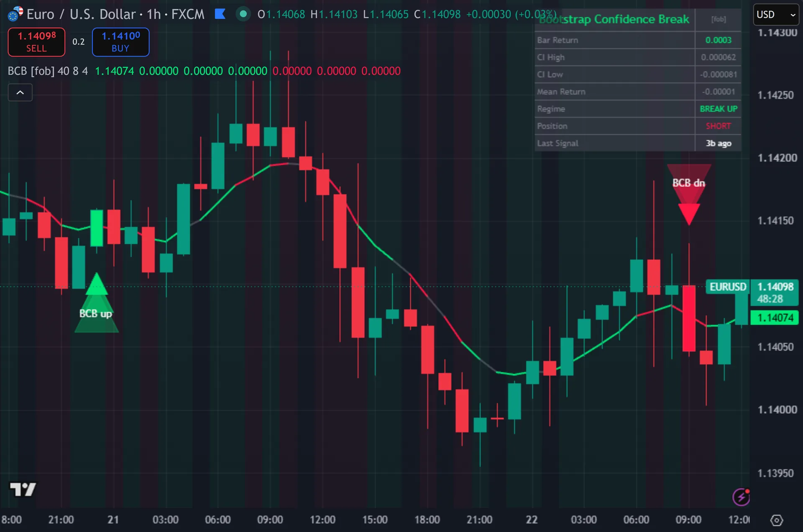The image size is (803, 532).
Task: Click the 1.14050 price axis label
Action: pos(775,347)
